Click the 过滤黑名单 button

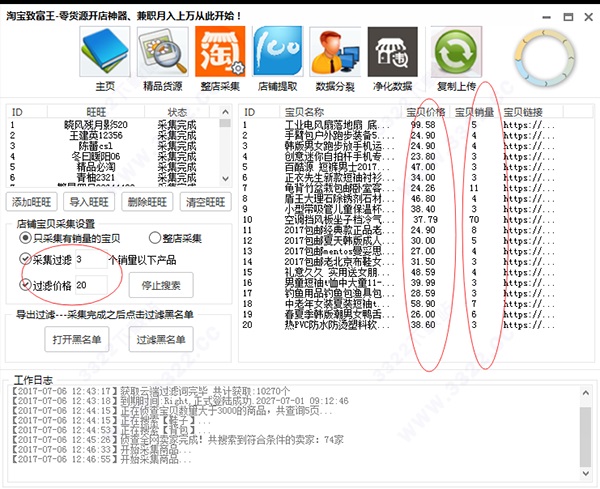(161, 339)
